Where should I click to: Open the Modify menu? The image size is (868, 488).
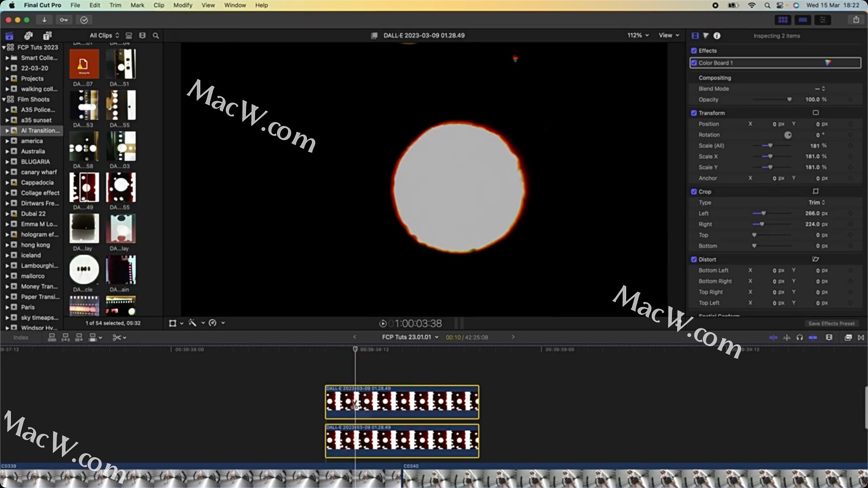click(x=183, y=5)
